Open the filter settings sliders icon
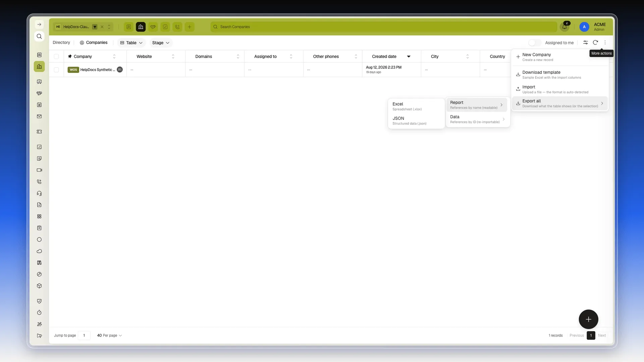The height and width of the screenshot is (362, 644). click(x=585, y=43)
